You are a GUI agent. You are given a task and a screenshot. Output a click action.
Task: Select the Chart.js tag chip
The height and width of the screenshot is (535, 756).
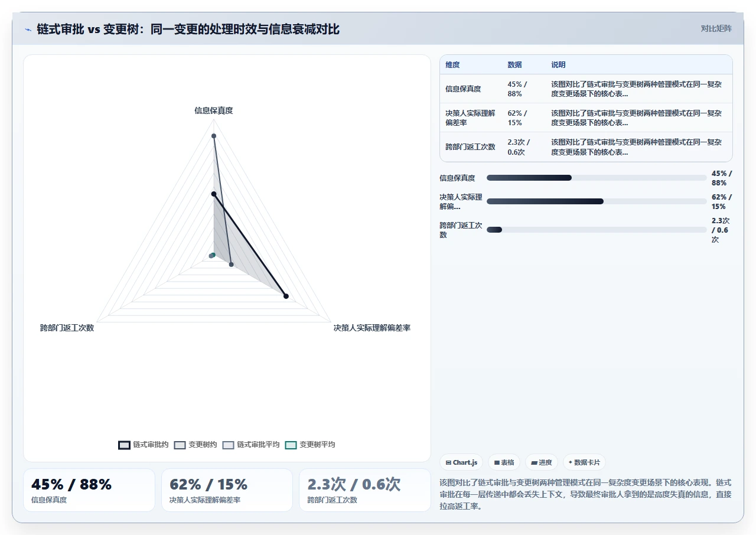(x=461, y=462)
